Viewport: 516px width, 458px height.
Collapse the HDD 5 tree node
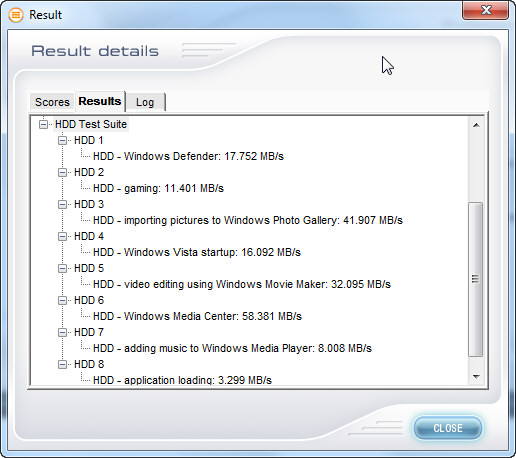point(62,268)
